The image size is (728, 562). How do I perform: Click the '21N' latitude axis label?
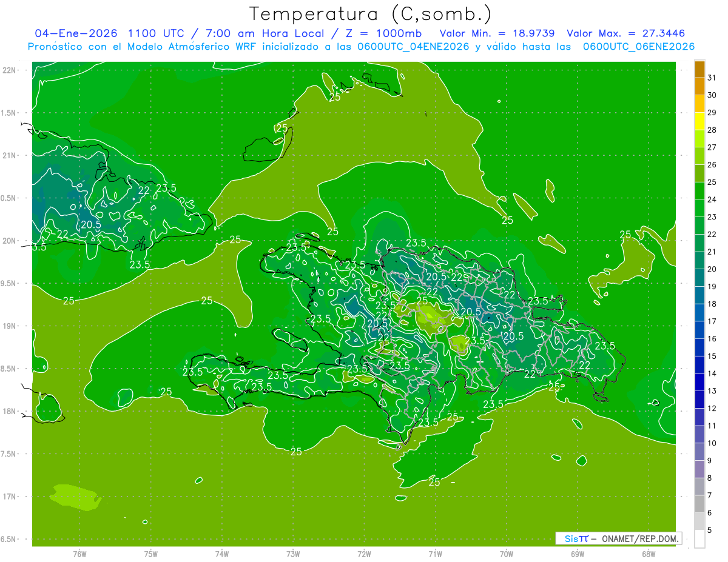9,155
